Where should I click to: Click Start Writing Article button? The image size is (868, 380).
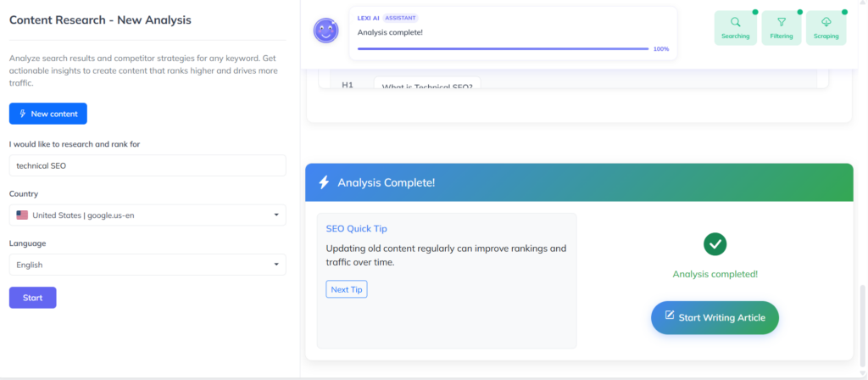pyautogui.click(x=715, y=317)
